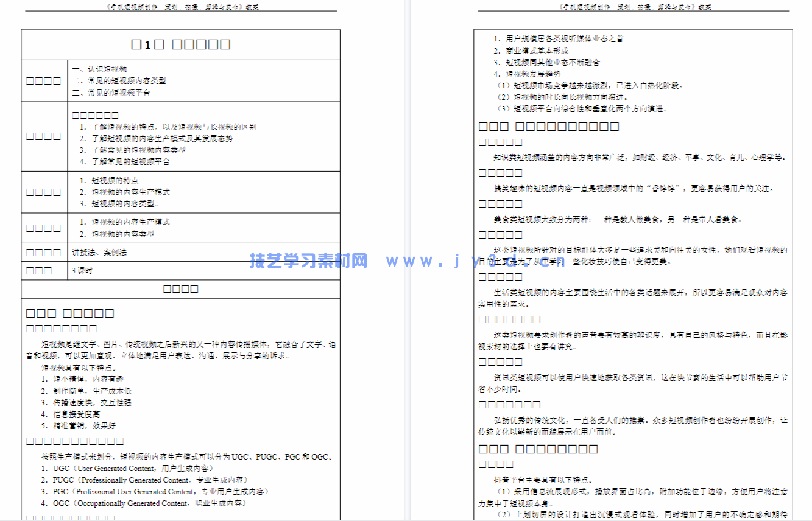Click the header text above the left page
This screenshot has height=521, width=812.
tap(180, 6)
